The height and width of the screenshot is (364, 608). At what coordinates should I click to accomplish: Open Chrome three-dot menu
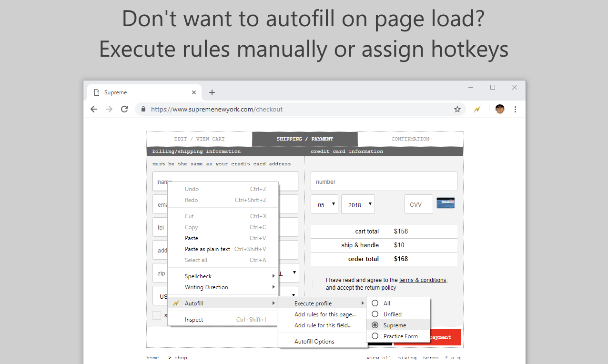point(515,109)
